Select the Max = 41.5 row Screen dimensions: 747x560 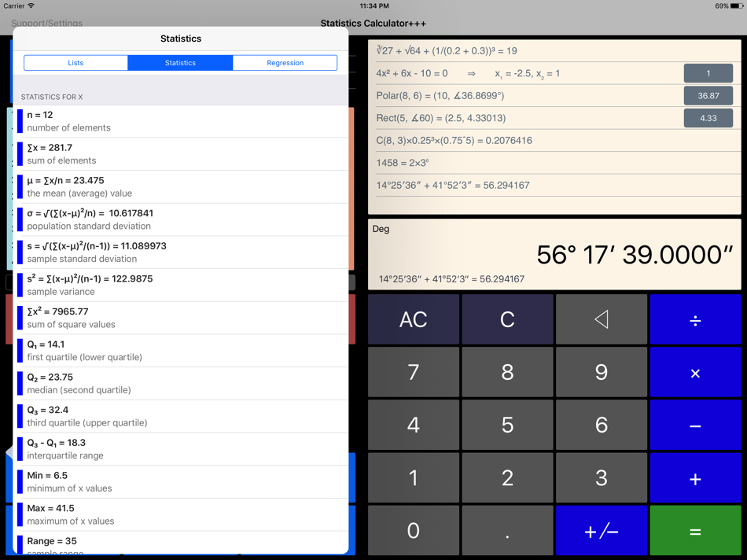[x=181, y=514]
